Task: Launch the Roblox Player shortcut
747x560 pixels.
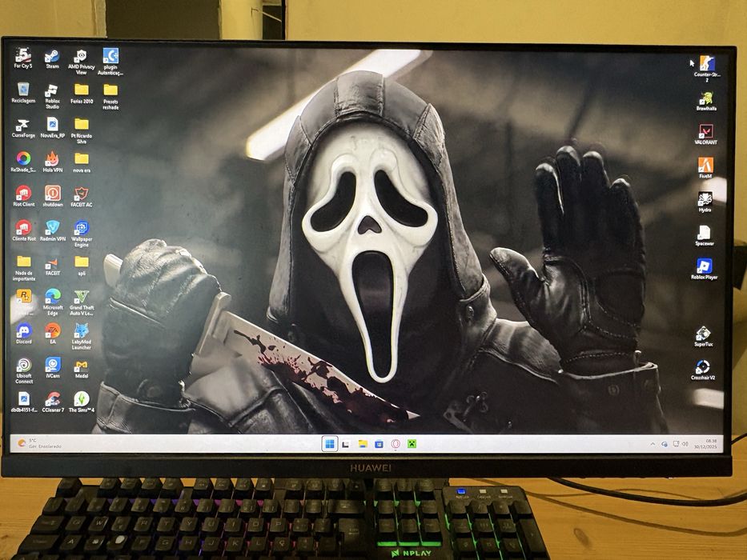Action: [704, 269]
